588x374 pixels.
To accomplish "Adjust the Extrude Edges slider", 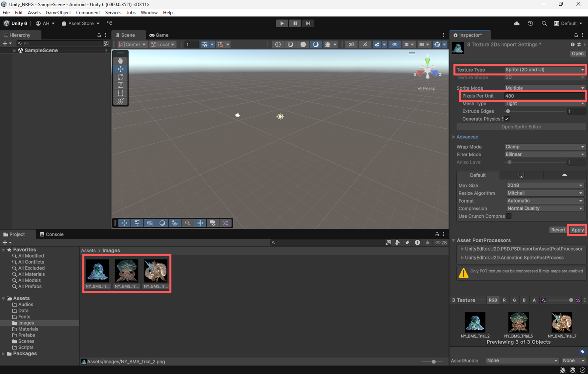I will point(508,111).
